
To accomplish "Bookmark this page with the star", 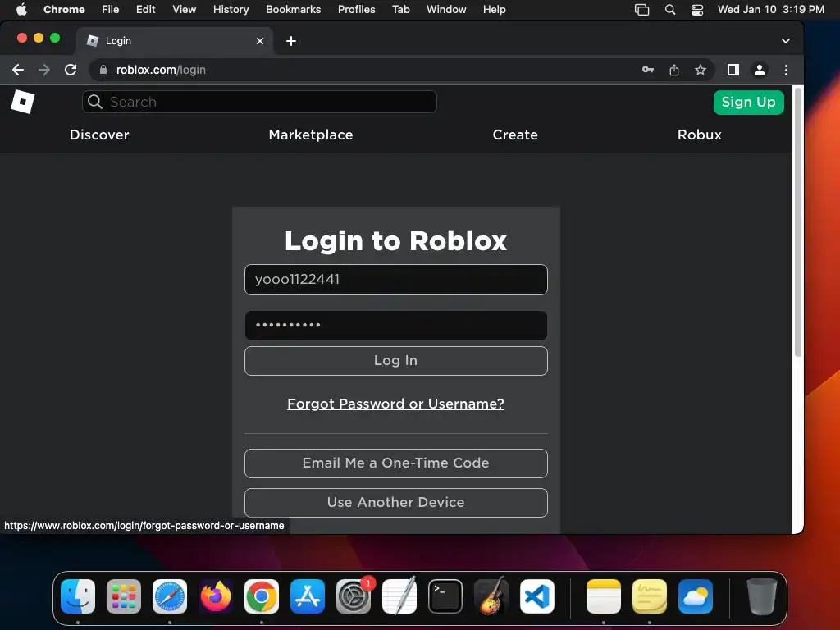I will point(701,70).
